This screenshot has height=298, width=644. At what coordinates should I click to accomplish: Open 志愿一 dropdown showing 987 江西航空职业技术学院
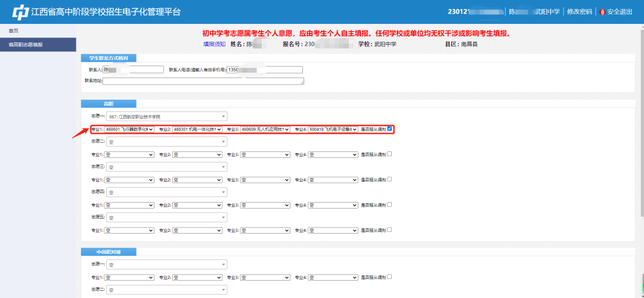tap(166, 116)
